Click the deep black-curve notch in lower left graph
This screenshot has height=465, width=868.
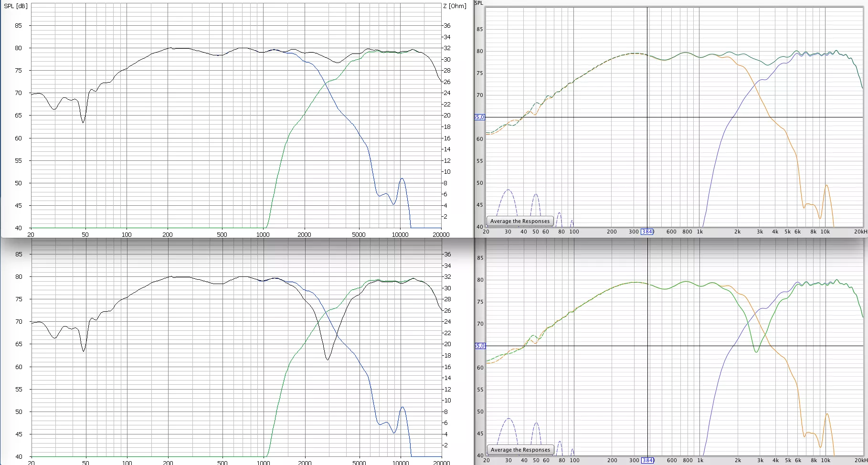328,359
